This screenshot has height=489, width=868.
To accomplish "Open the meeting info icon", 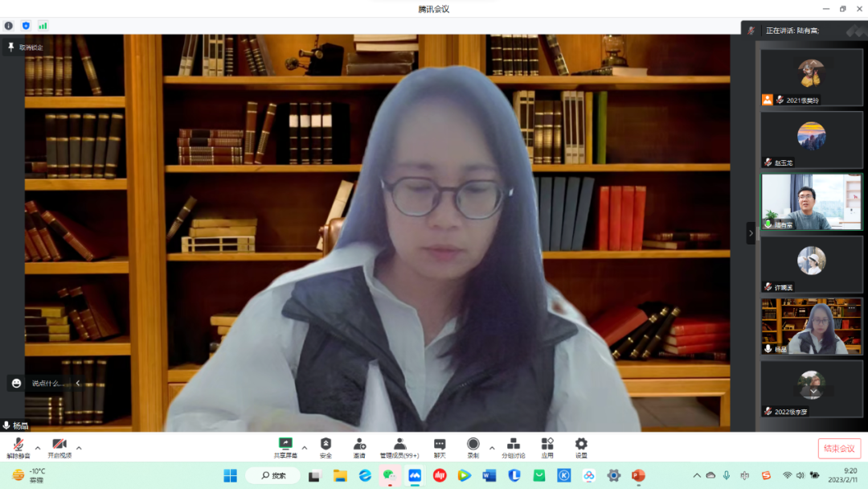I will pos(9,26).
